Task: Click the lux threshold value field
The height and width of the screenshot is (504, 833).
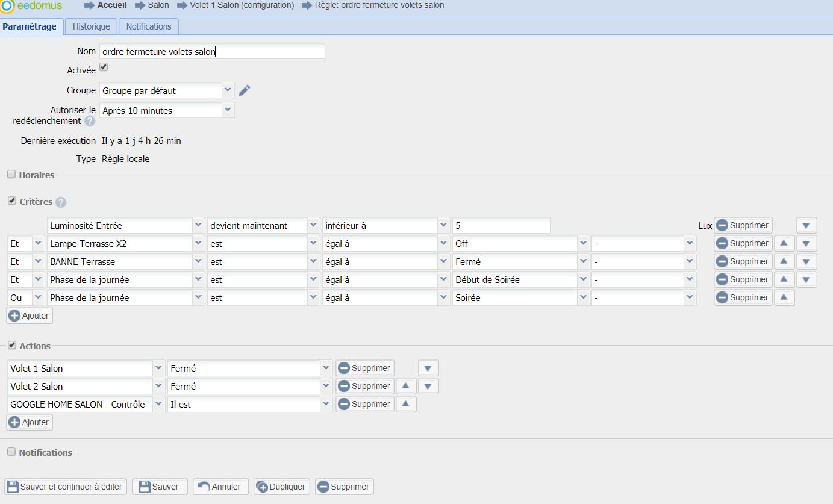Action: tap(501, 225)
